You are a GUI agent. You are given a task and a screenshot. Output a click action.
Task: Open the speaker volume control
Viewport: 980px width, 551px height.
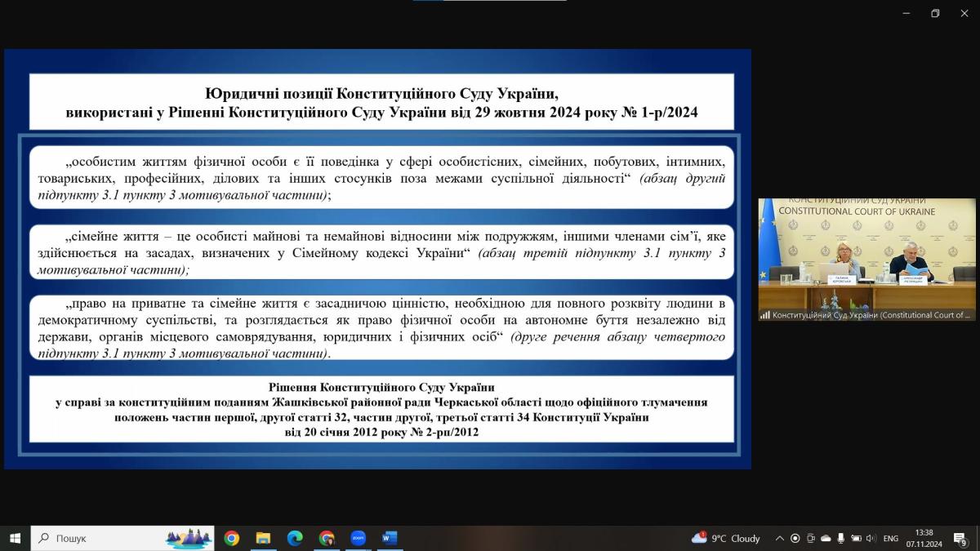pos(871,539)
